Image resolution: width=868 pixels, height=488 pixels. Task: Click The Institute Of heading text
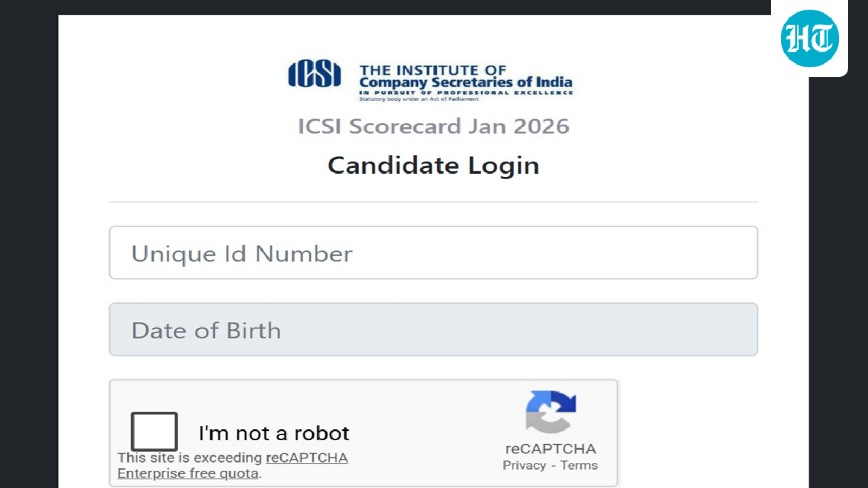tap(432, 70)
